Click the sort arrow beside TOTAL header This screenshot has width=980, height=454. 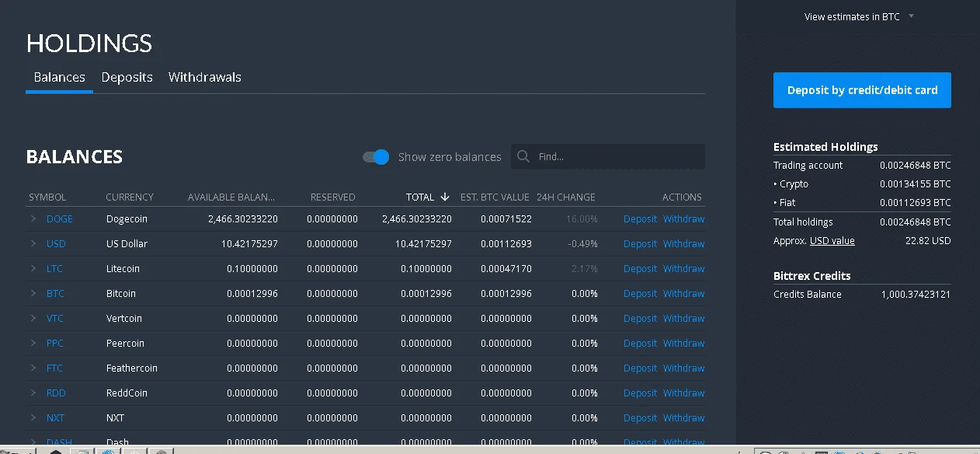point(445,197)
